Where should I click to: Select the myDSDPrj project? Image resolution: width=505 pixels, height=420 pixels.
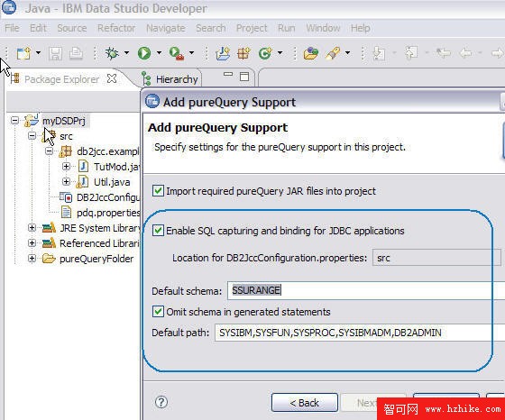pos(64,121)
